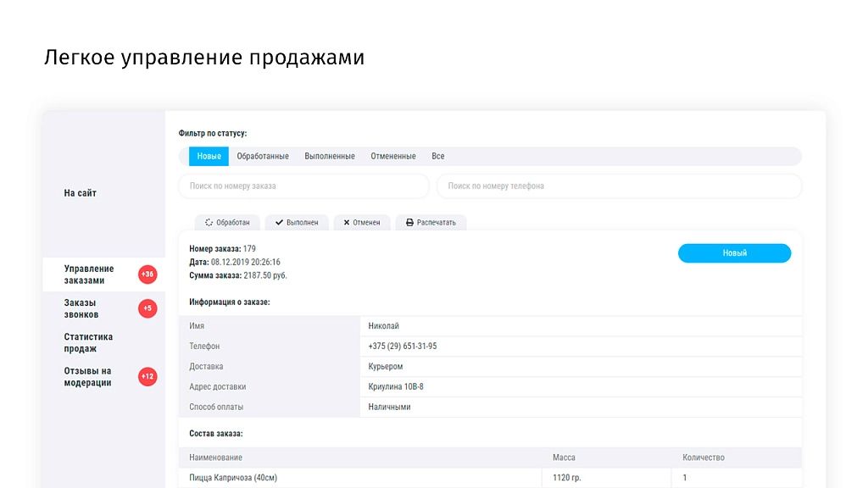Click the X icon on Отменен
The height and width of the screenshot is (488, 868).
tap(347, 223)
